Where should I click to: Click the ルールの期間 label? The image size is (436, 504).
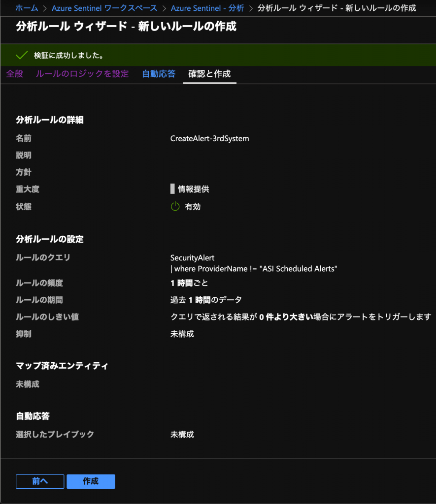[39, 300]
